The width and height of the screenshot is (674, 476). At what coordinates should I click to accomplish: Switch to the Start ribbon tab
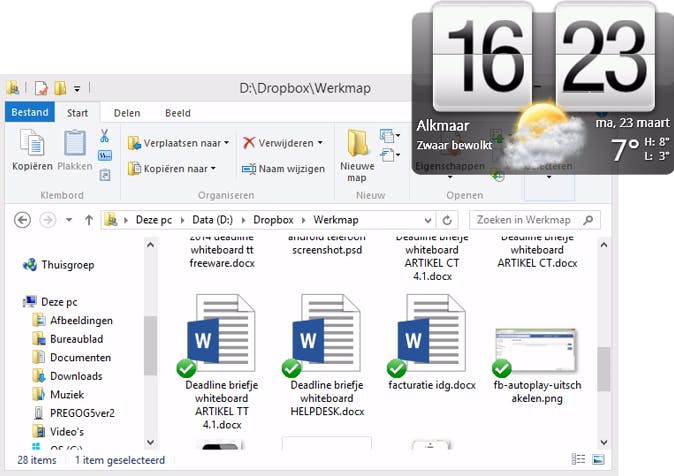77,113
